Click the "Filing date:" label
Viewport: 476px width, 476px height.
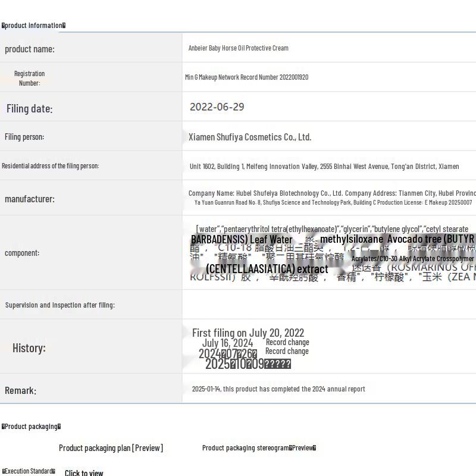click(x=29, y=108)
